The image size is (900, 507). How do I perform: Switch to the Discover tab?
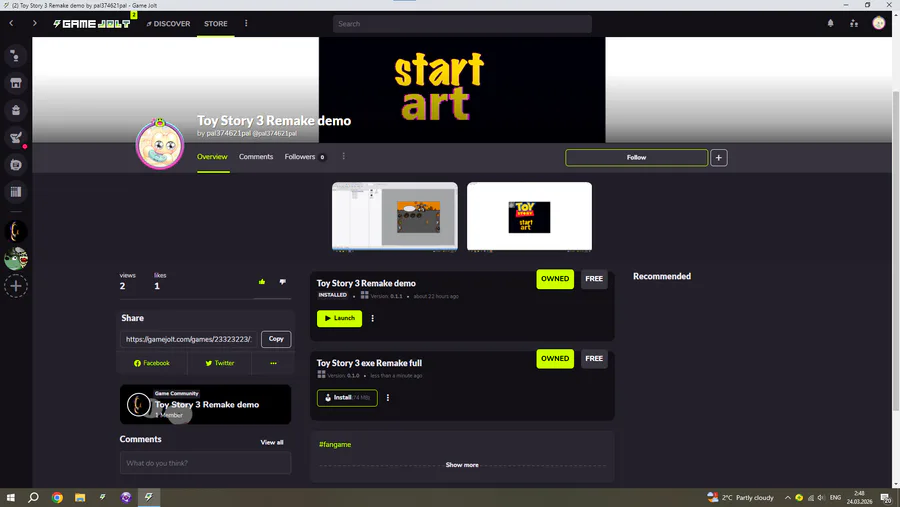click(x=168, y=24)
